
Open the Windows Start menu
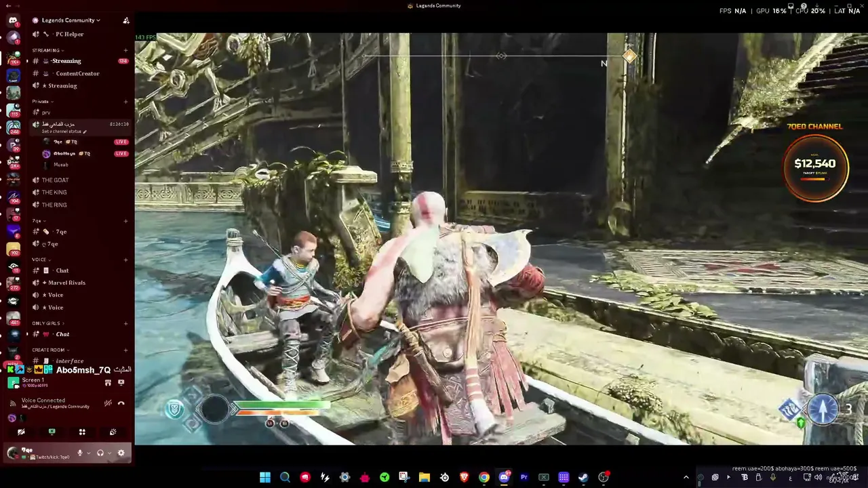tap(265, 477)
